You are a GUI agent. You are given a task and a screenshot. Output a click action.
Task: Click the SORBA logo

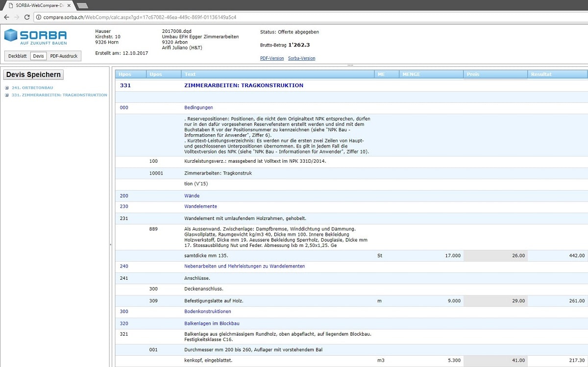(x=35, y=36)
